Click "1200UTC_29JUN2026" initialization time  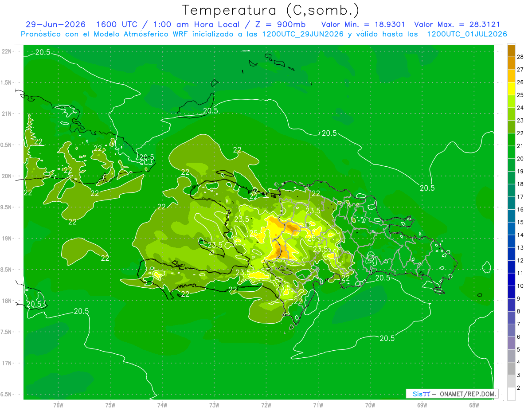coord(303,34)
